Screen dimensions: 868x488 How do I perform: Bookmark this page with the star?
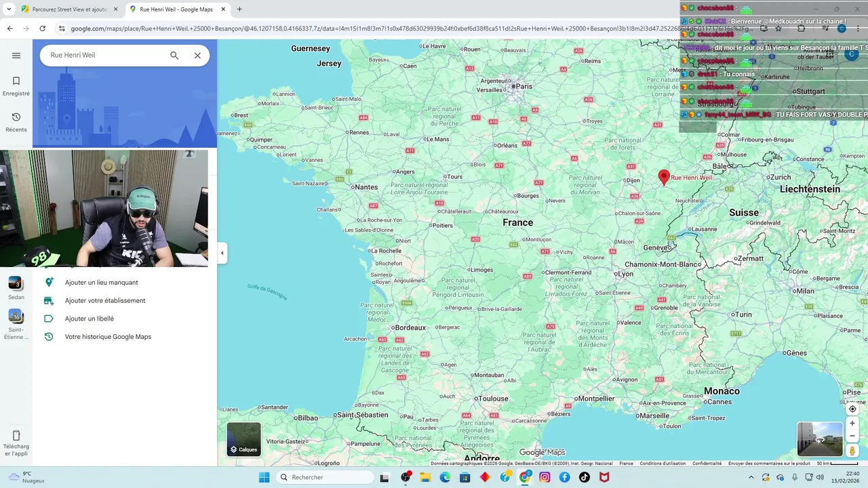tap(778, 28)
